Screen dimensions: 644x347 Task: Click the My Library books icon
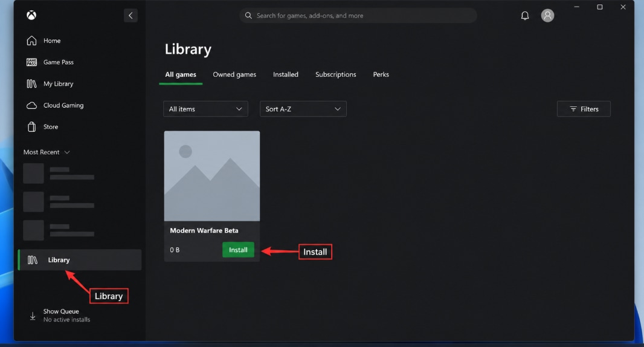coord(31,84)
